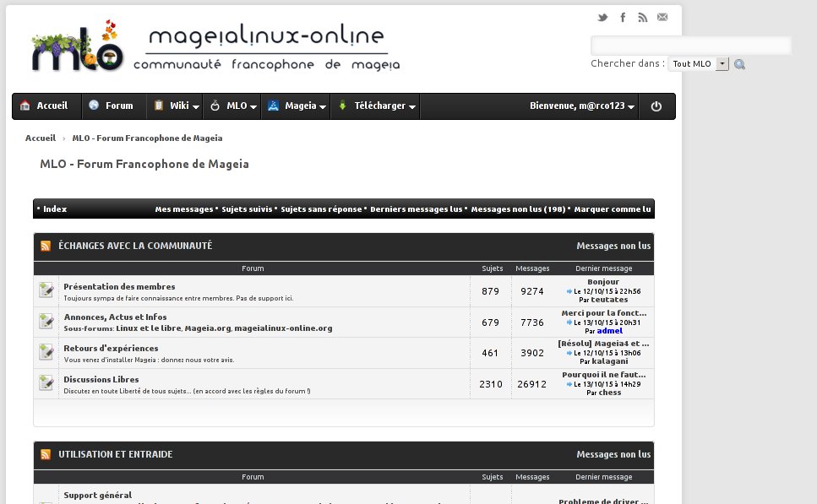Click Accueil breadcrumb link
This screenshot has width=817, height=504.
click(40, 138)
